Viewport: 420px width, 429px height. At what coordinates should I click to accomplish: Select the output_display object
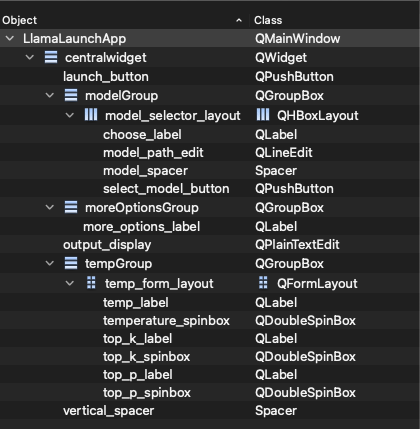(107, 245)
